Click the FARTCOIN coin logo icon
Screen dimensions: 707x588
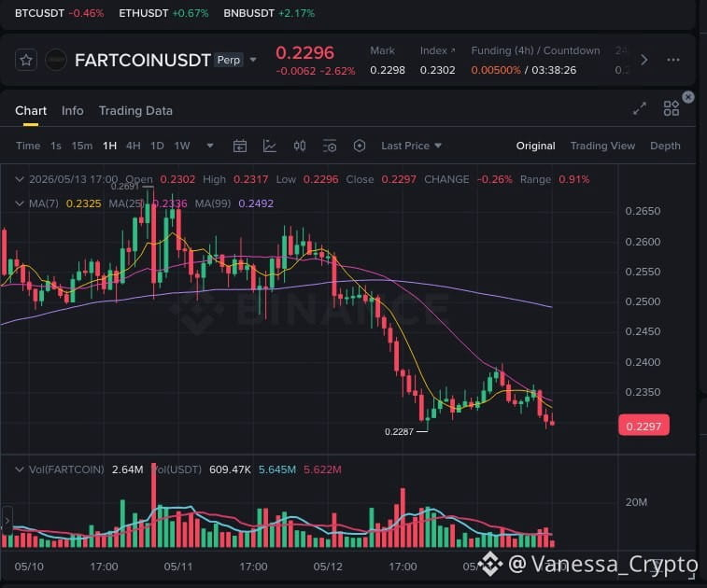tap(56, 60)
